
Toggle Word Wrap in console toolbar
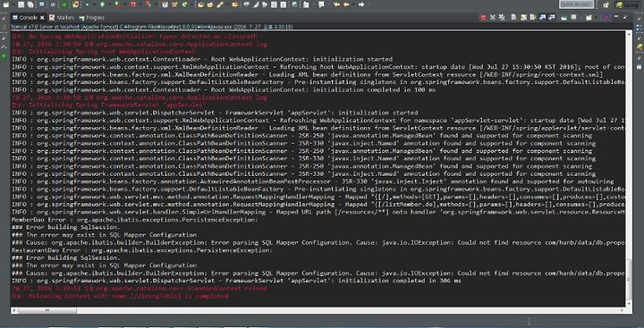[533, 17]
